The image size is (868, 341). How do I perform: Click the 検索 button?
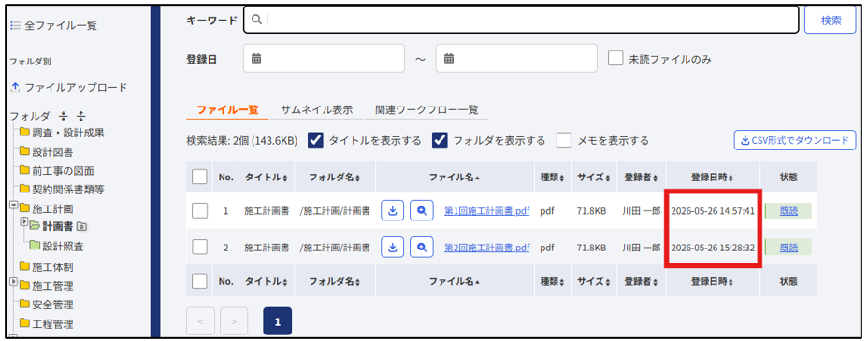click(831, 21)
